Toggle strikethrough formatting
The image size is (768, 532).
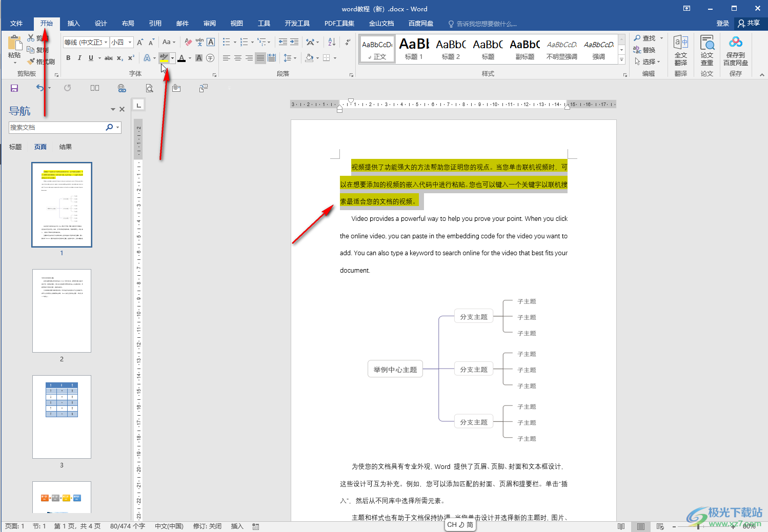click(109, 58)
